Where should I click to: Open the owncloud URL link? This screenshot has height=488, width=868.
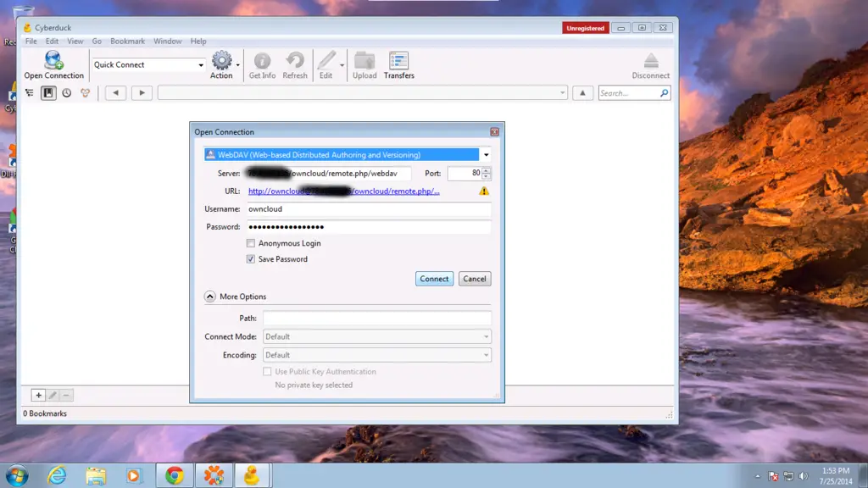(344, 191)
